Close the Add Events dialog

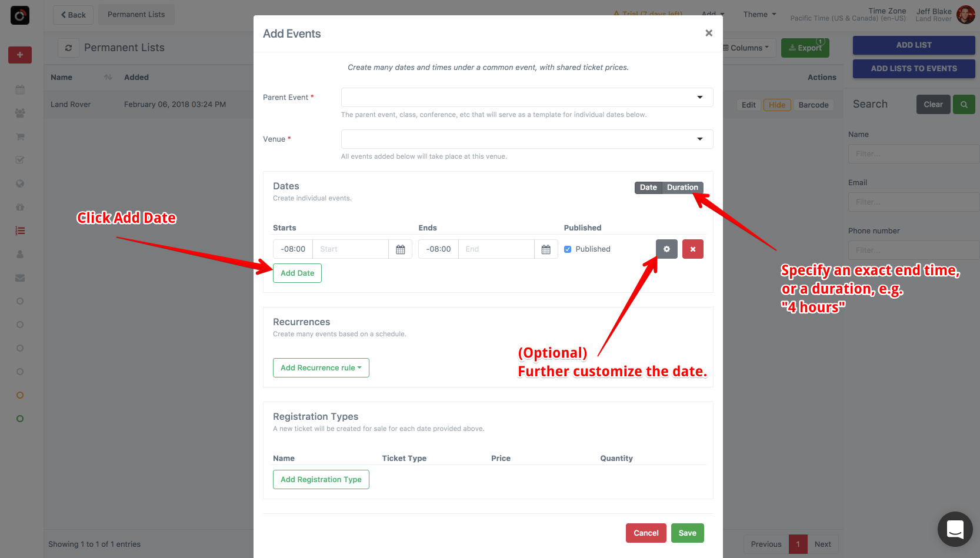pos(709,33)
